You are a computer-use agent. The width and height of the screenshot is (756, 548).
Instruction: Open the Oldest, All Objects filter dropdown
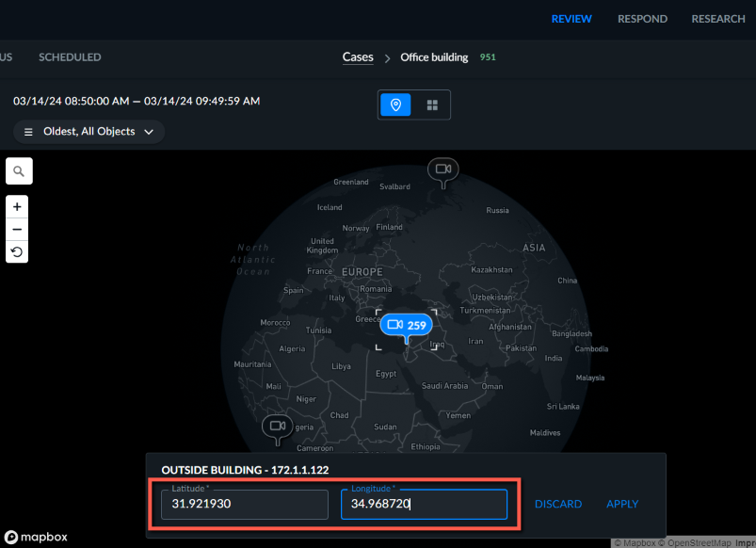pyautogui.click(x=88, y=132)
